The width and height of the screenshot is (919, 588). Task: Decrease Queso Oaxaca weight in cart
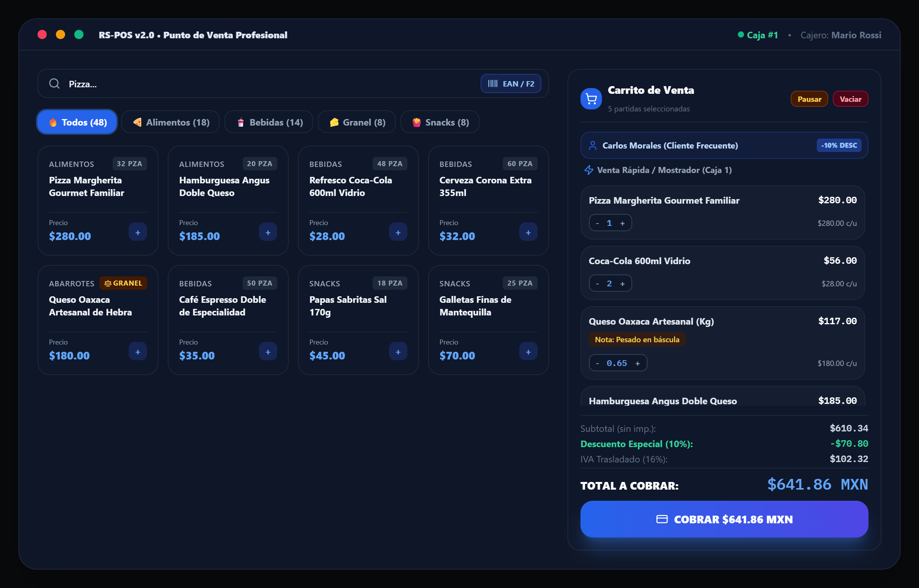tap(597, 363)
